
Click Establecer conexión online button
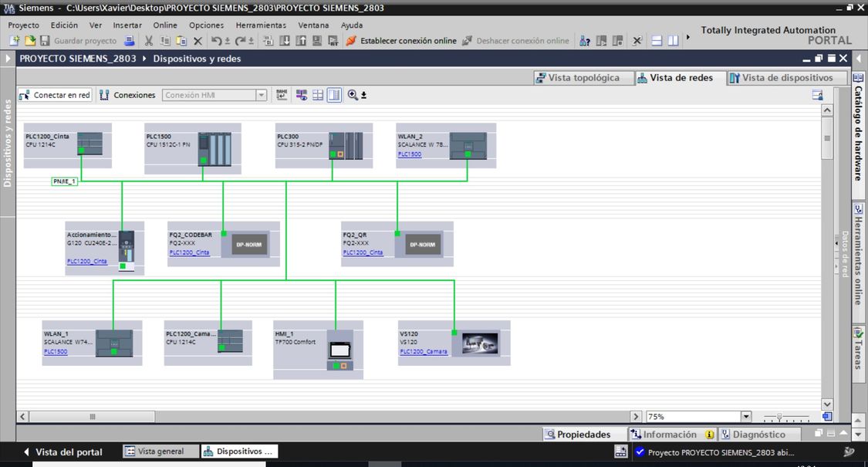[401, 41]
